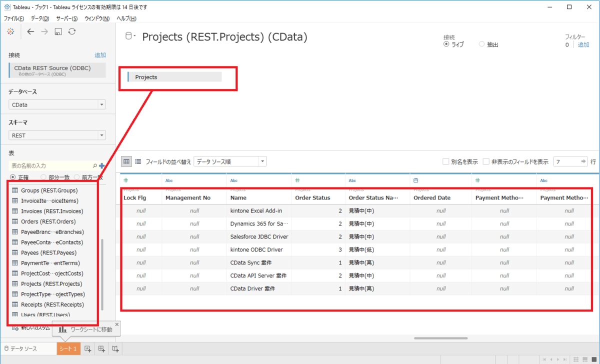Viewport: 600px width, 364px height.
Task: Click the cell 'kintone Excel Add-in'
Action: tap(256, 210)
